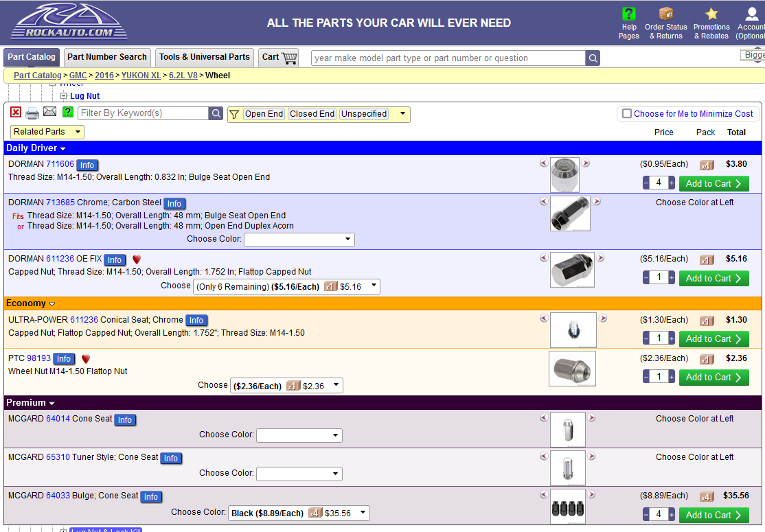Show next image for MCGARD 64033

591,494
